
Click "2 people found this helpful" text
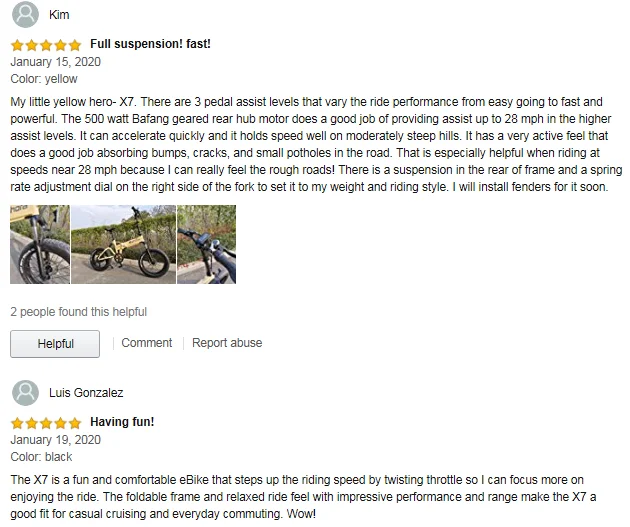coord(78,312)
